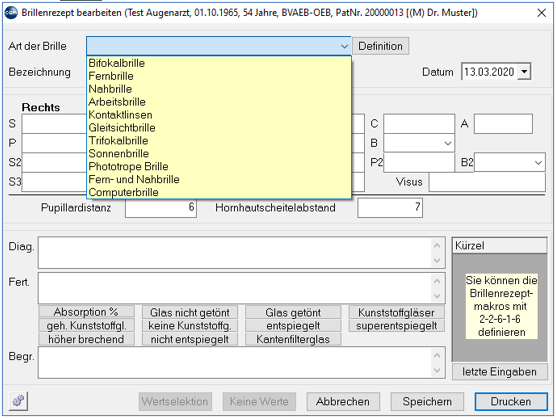
Task: Save the prescription with Speichern
Action: click(427, 401)
